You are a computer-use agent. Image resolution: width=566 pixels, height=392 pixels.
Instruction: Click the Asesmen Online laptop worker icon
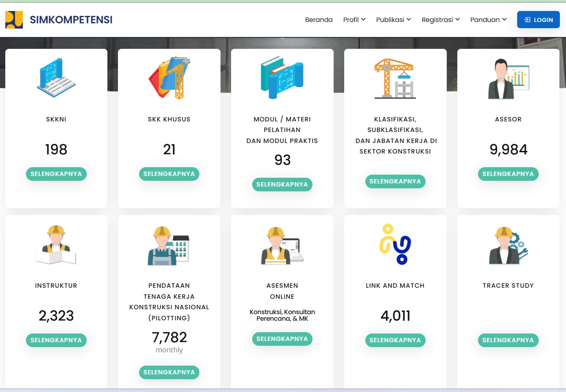(282, 245)
